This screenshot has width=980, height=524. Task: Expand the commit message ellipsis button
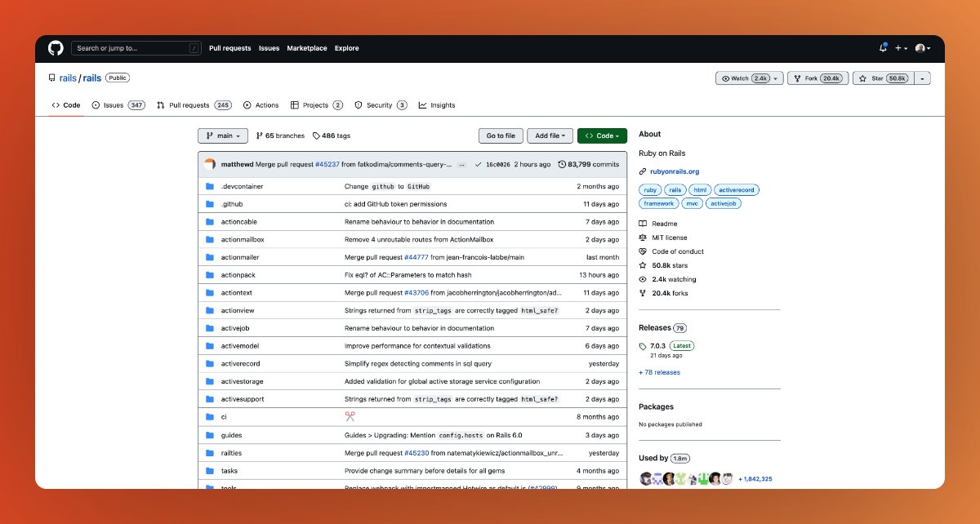[461, 164]
